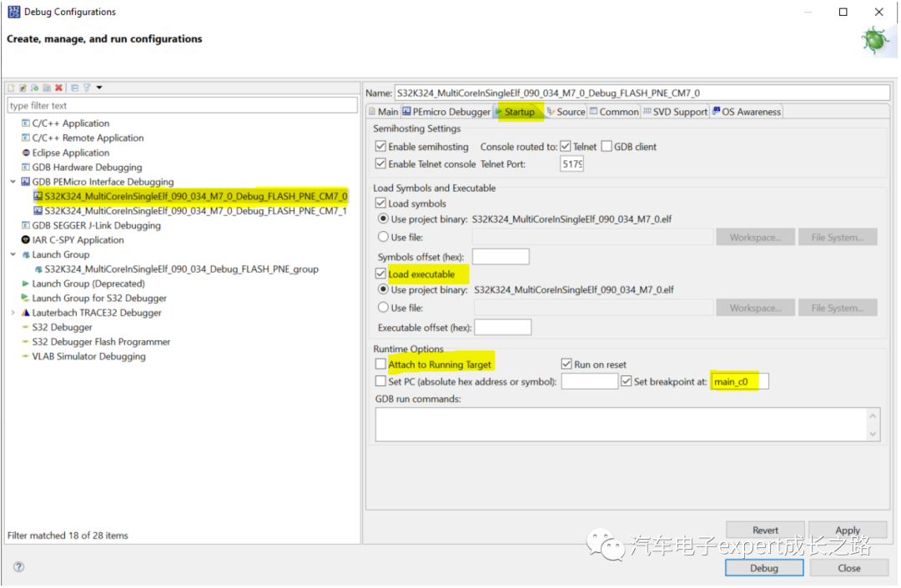Collapse the Launch Group tree node

[x=13, y=254]
